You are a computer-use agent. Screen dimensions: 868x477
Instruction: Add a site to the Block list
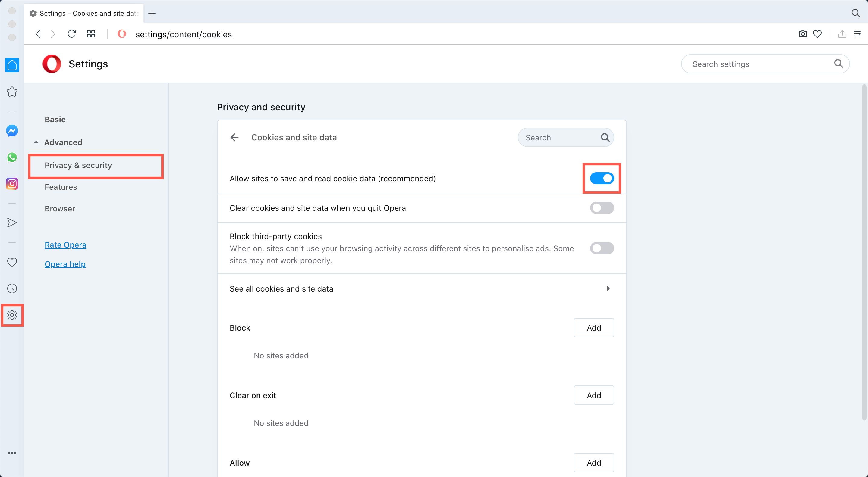click(594, 328)
